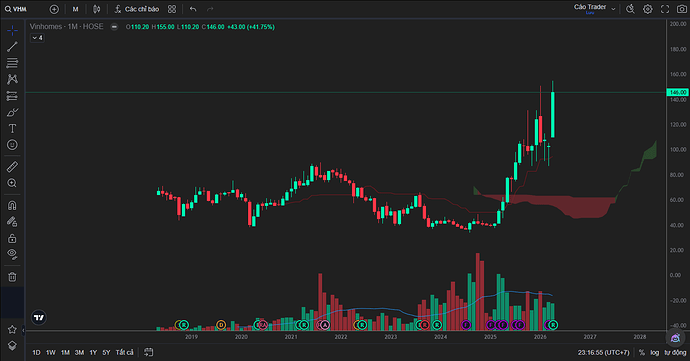Select the 1M time range
This screenshot has height=361, width=690.
[x=65, y=352]
